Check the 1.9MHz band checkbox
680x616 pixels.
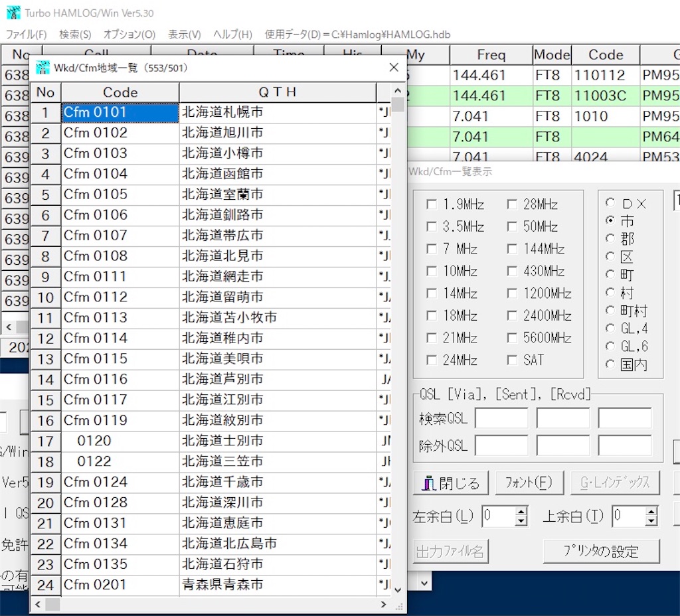click(x=432, y=204)
